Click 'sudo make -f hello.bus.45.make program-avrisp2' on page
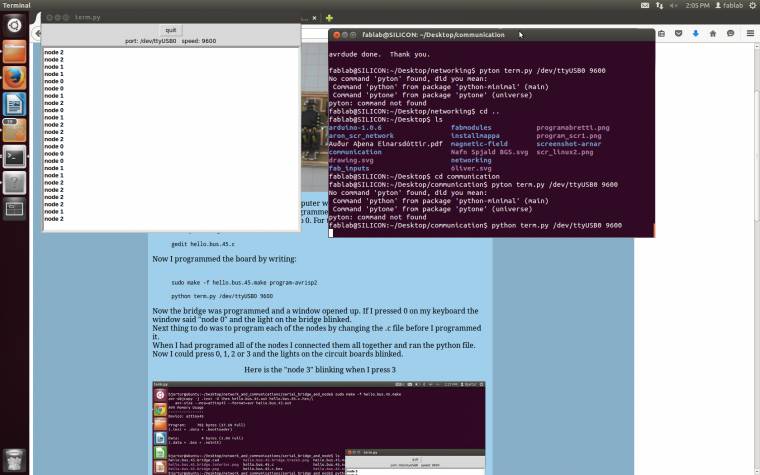The image size is (760, 475). click(x=244, y=283)
